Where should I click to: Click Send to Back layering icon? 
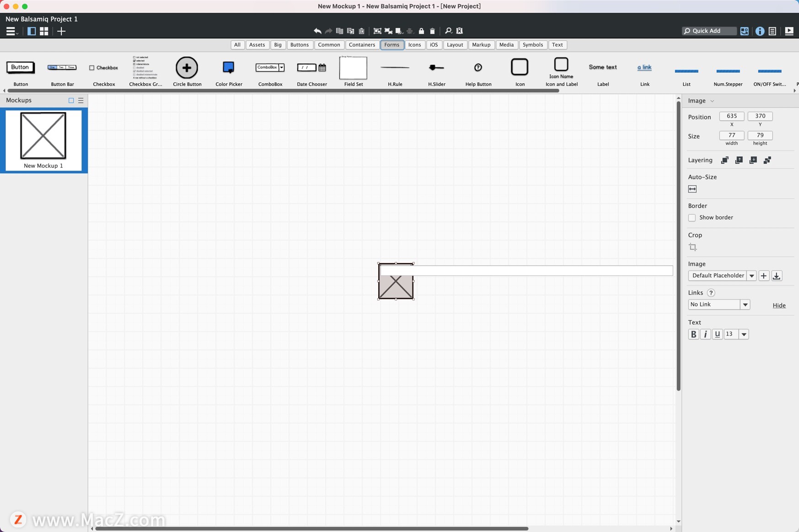[x=767, y=160]
